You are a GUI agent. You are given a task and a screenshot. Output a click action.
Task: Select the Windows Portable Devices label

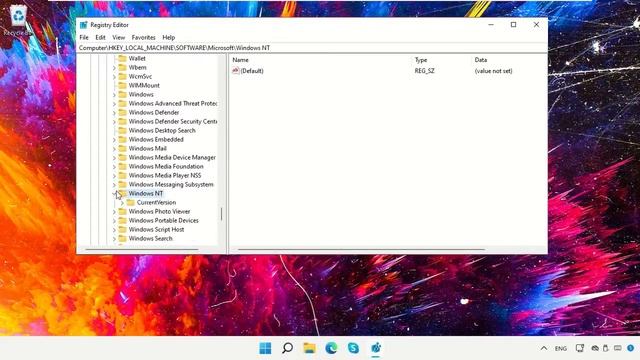pyautogui.click(x=164, y=220)
